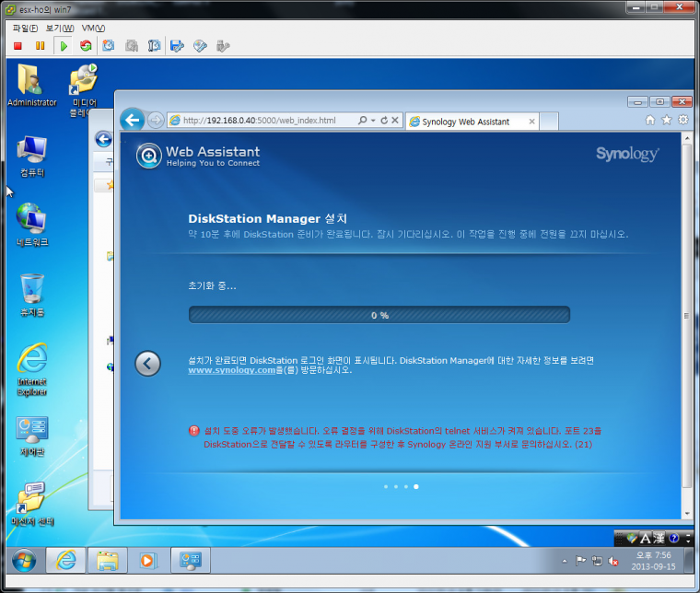
Task: Click the stop loading X in address bar
Action: [x=395, y=120]
